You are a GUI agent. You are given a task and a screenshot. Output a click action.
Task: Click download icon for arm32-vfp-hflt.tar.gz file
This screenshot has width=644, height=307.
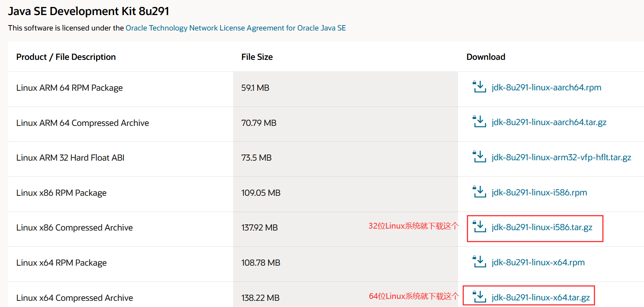tap(479, 157)
